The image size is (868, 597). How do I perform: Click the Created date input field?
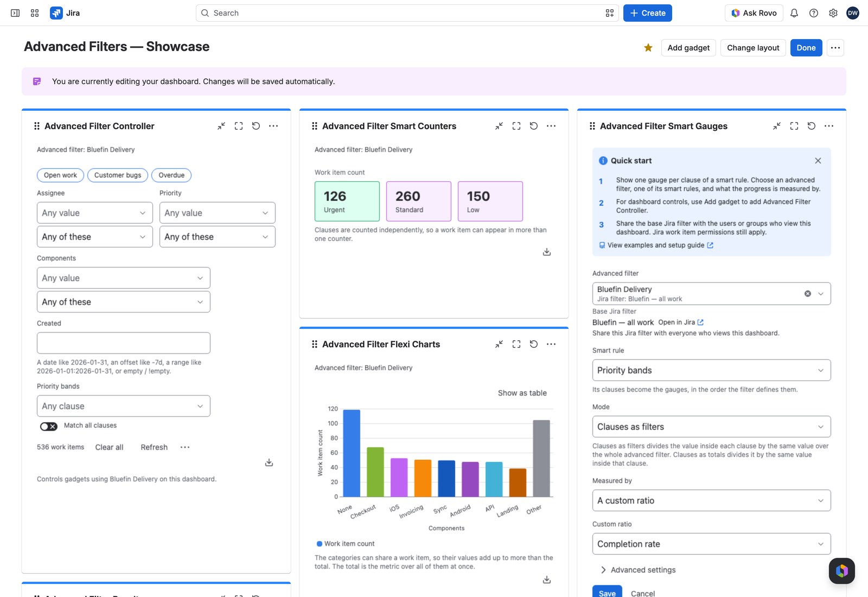pos(124,343)
